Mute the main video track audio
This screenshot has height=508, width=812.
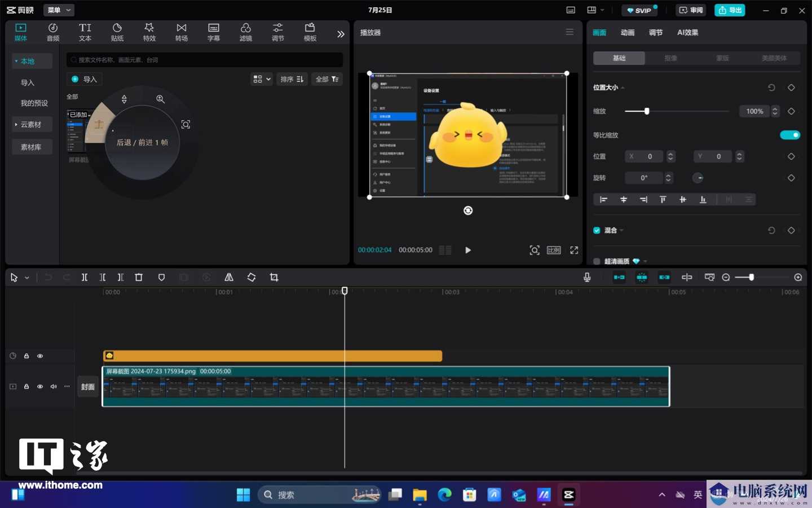coord(54,387)
